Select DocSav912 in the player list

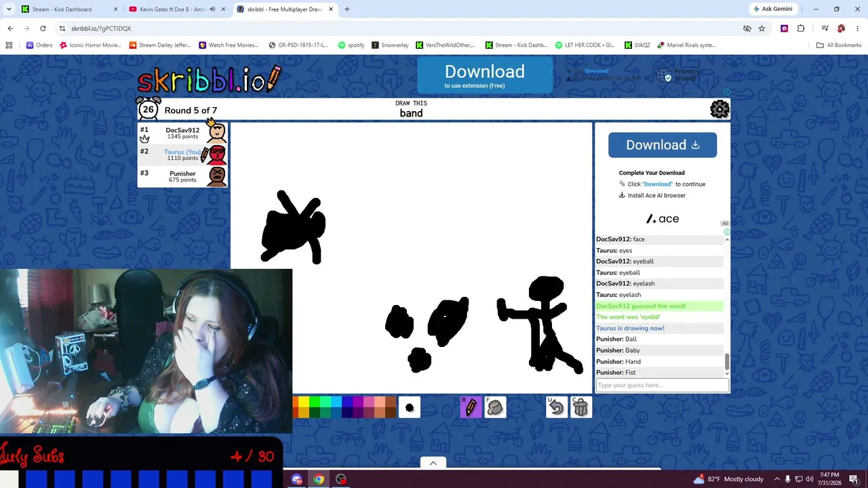pos(182,133)
